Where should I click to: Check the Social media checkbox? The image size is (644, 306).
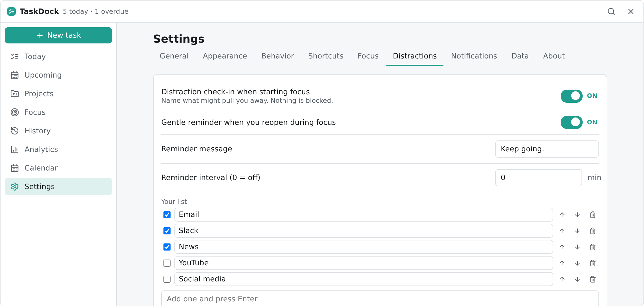(x=167, y=279)
